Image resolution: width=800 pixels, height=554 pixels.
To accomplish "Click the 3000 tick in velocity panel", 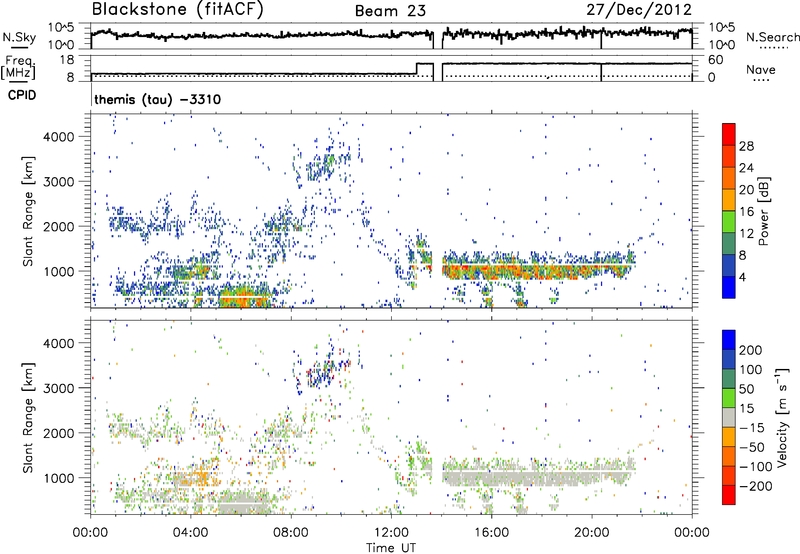I will (59, 388).
